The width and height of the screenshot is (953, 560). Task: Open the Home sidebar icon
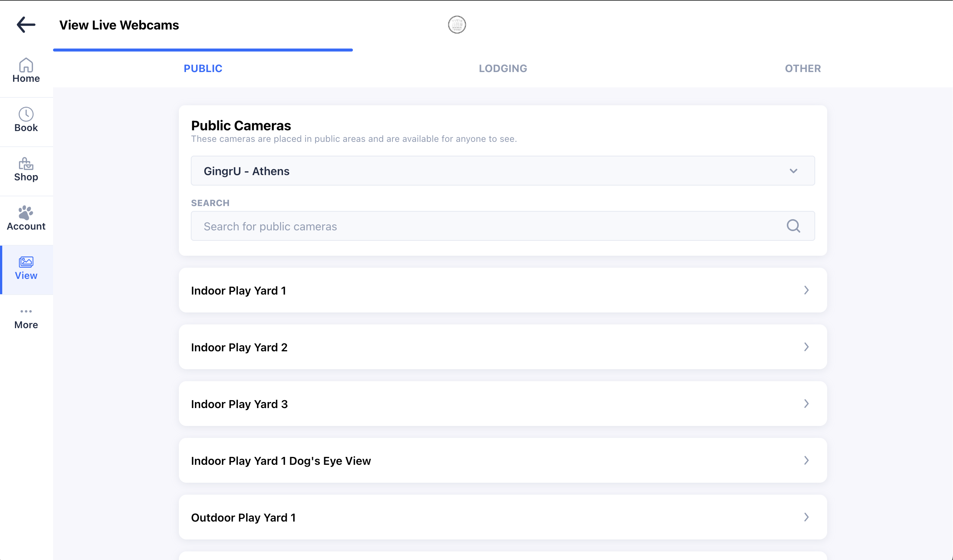26,66
